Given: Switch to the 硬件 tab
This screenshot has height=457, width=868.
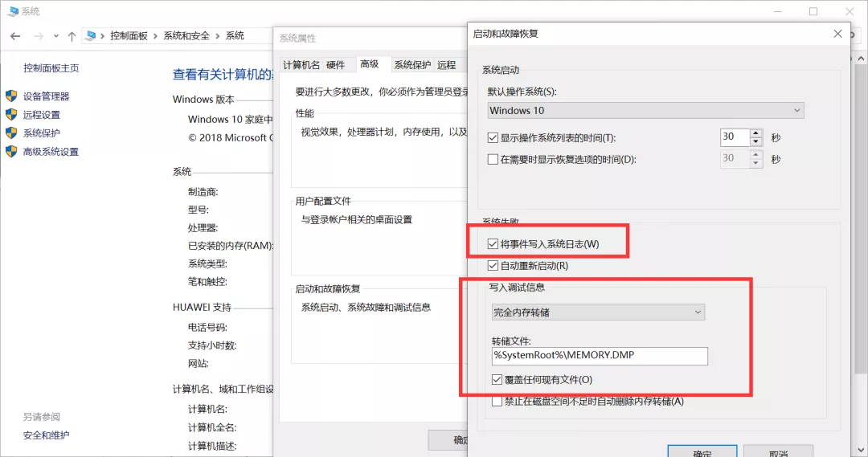Looking at the screenshot, I should 335,65.
